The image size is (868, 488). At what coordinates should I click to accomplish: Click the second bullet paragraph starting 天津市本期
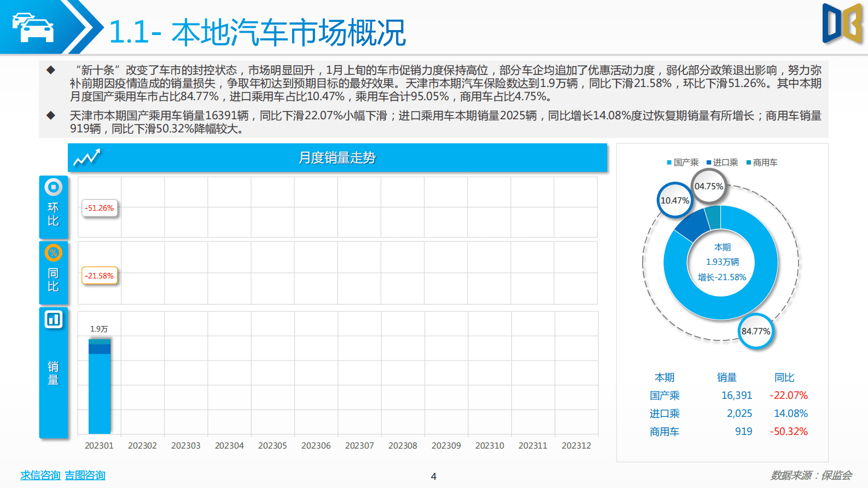[445, 122]
